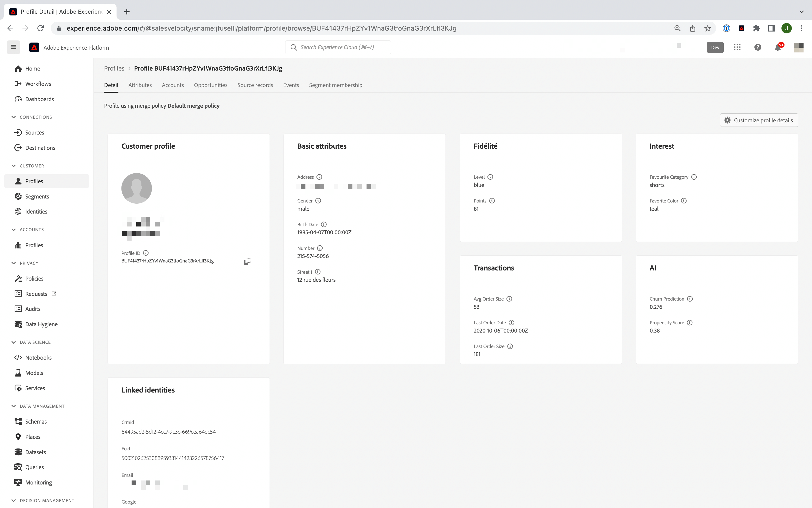Collapse the ACCOUNTS section
This screenshot has height=508, width=812.
click(13, 230)
